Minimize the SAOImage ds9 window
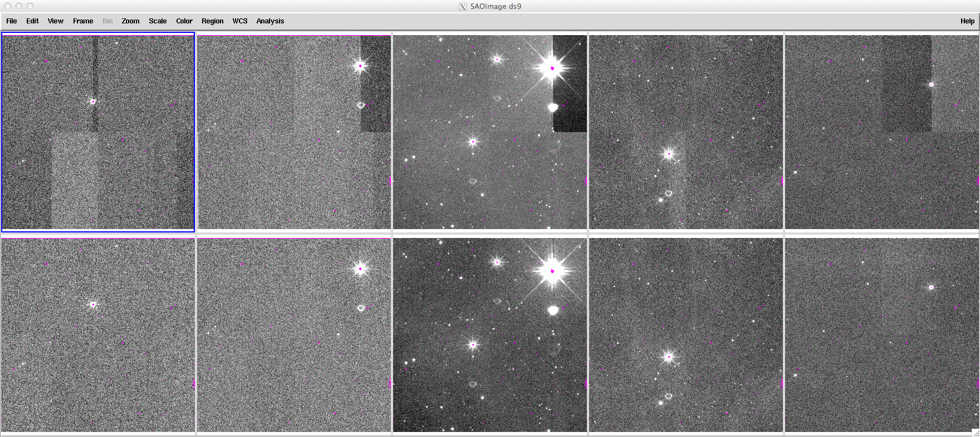The width and height of the screenshot is (980, 437). [19, 6]
